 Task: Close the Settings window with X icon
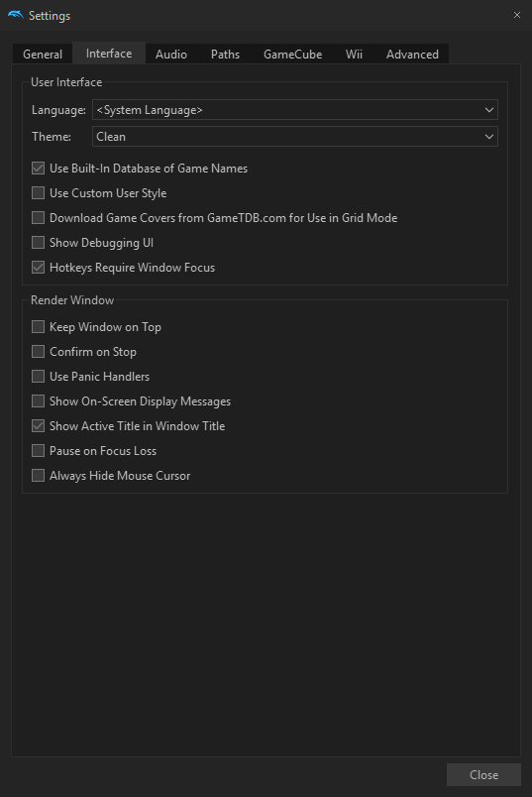(517, 15)
